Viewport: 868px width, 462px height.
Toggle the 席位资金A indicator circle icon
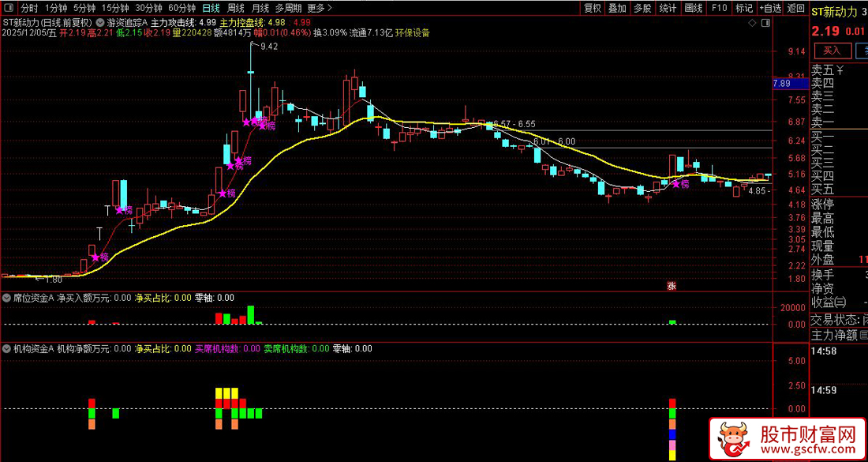[8, 298]
